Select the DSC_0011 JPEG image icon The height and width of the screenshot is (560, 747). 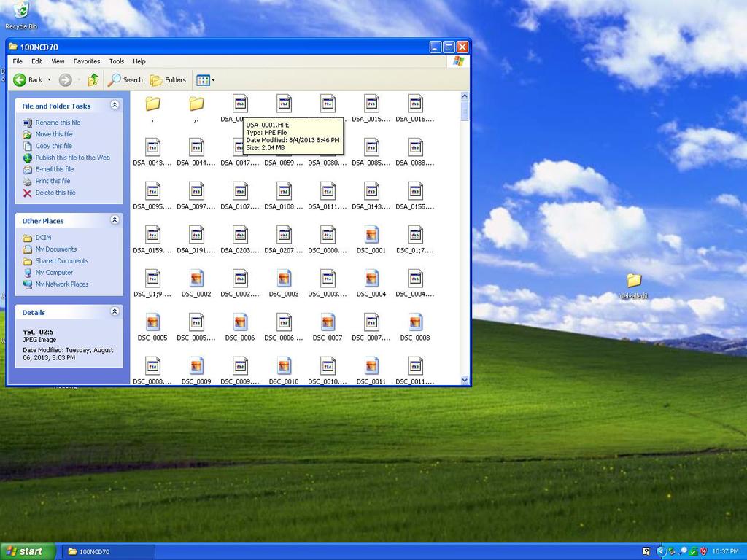point(371,366)
